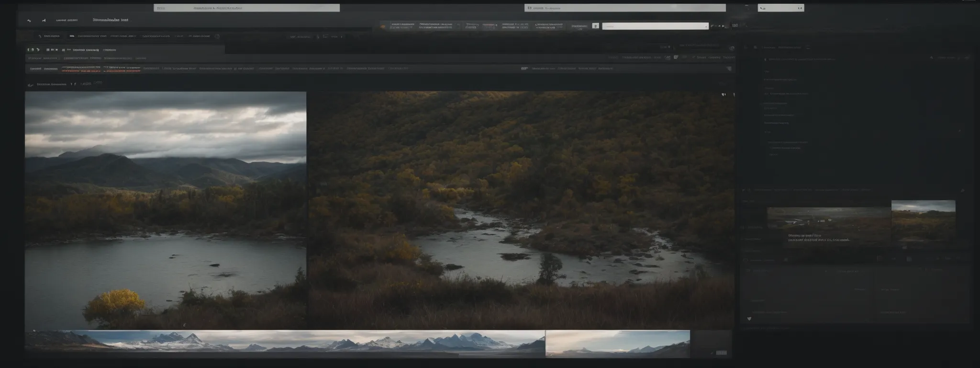Toggle the round radio button in lower side panel
Image resolution: width=980 pixels, height=368 pixels.
[745, 260]
